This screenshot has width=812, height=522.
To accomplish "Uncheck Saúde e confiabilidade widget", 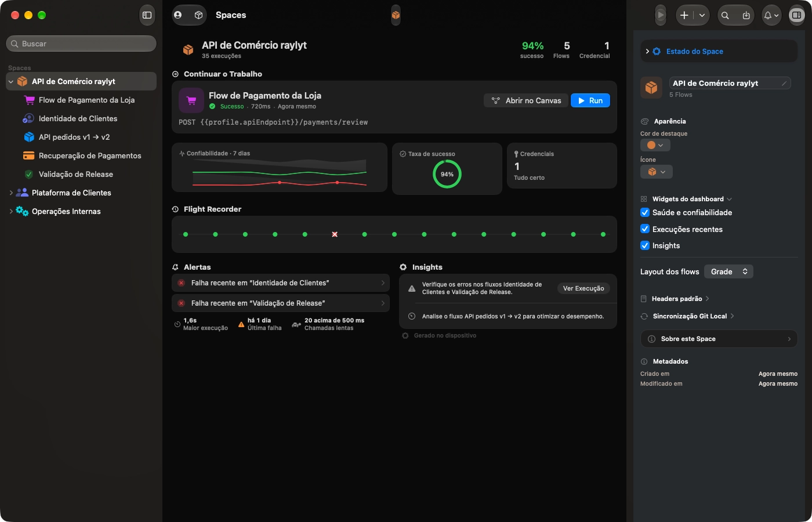I will (x=645, y=212).
